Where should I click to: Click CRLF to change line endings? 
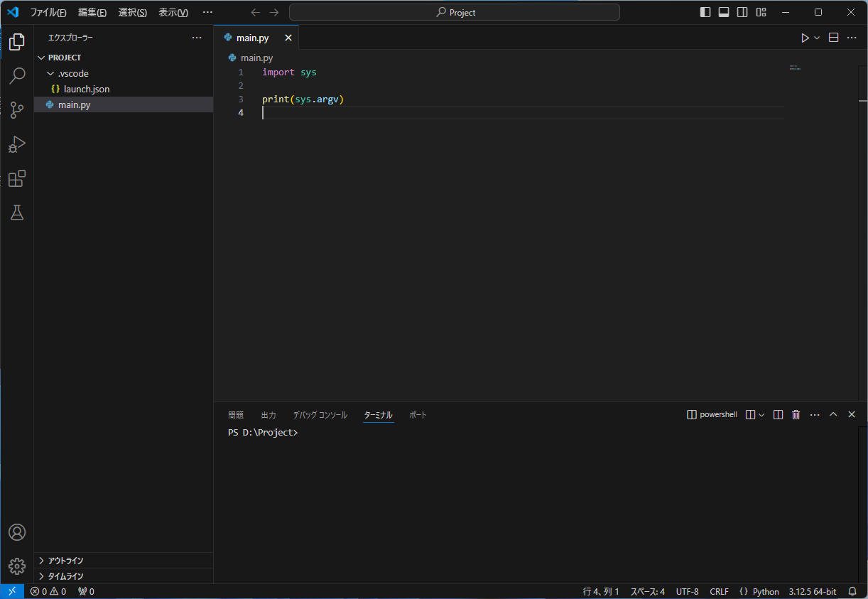coord(719,590)
